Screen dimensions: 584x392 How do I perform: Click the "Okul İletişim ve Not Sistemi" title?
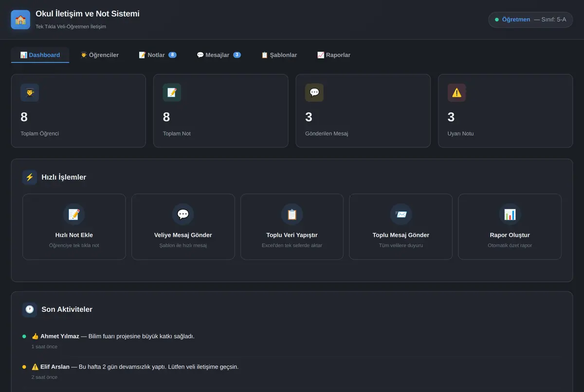tap(88, 14)
